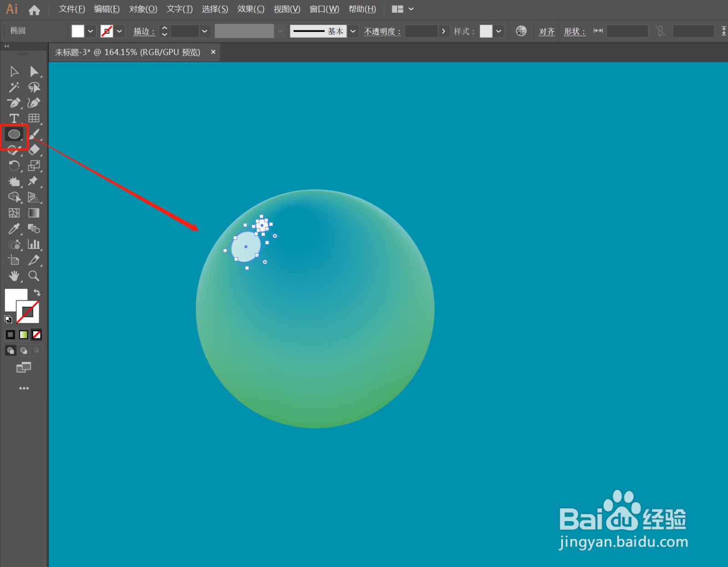
Task: Click the 描边 stroke panel link
Action: [x=144, y=31]
